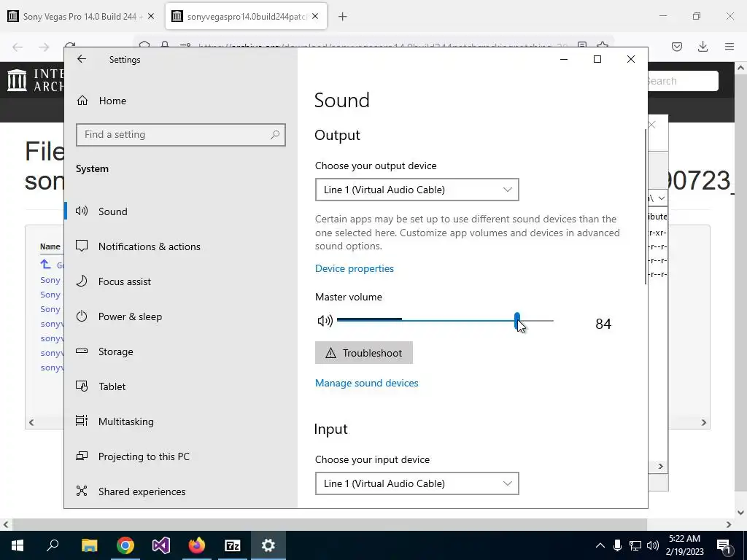Viewport: 747px width, 560px height.
Task: Click the Settings gear on the taskbar
Action: click(x=268, y=545)
